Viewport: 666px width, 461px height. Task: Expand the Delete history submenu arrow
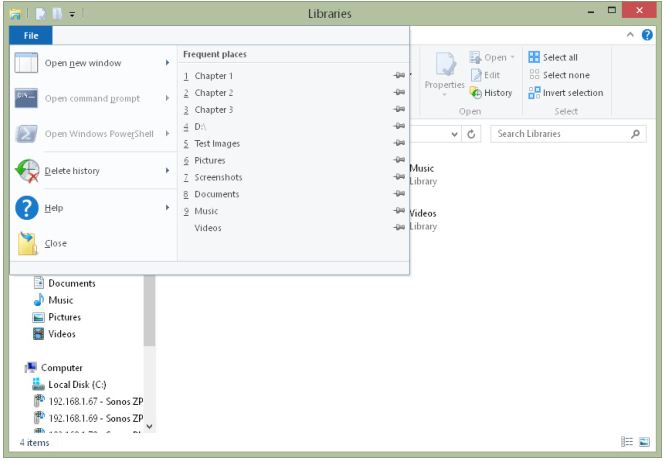167,171
